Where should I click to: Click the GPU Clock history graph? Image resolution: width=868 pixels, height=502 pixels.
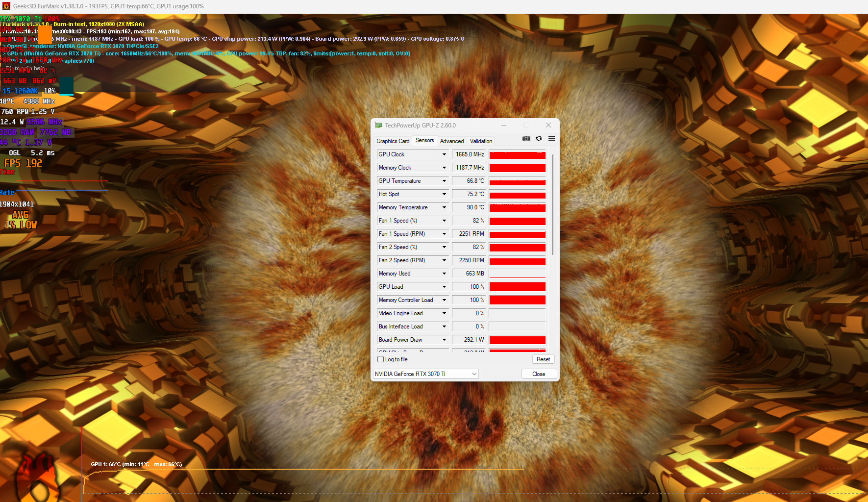coord(517,154)
